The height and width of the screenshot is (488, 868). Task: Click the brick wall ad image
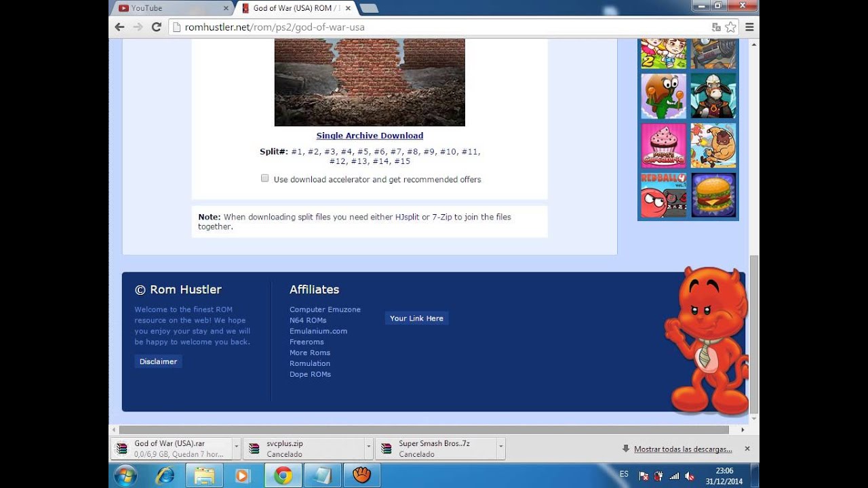(x=370, y=82)
